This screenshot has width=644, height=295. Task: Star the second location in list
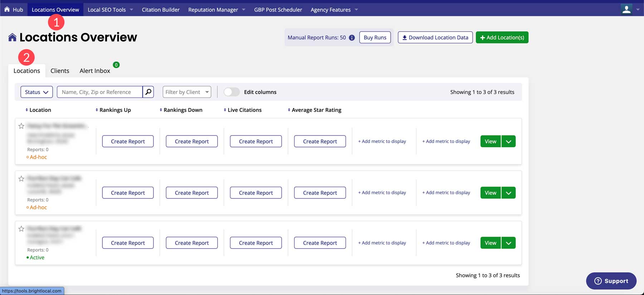click(21, 178)
